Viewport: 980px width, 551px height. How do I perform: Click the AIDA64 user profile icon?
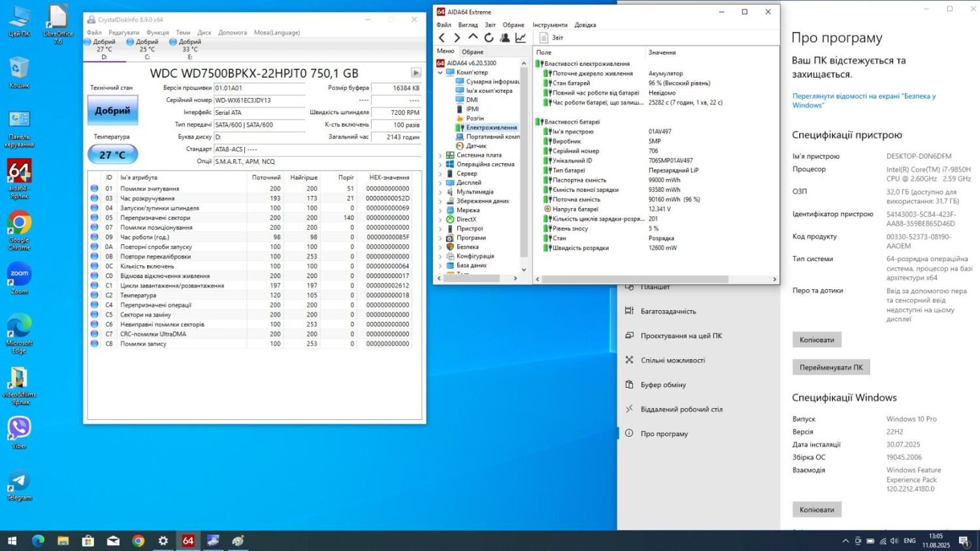tap(505, 38)
